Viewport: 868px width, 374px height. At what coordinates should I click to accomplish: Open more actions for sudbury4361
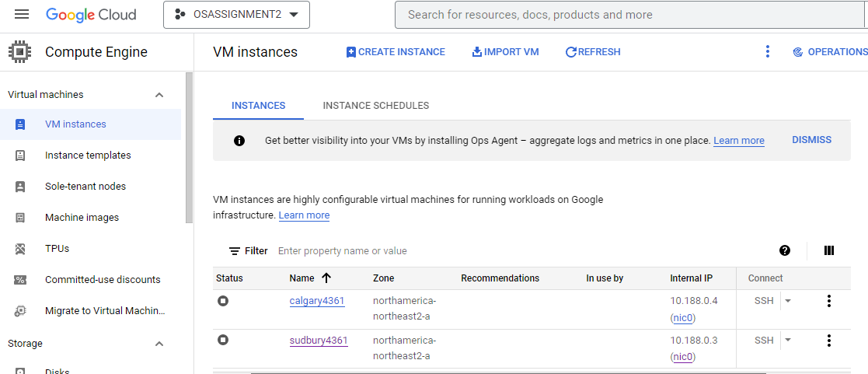coord(829,341)
